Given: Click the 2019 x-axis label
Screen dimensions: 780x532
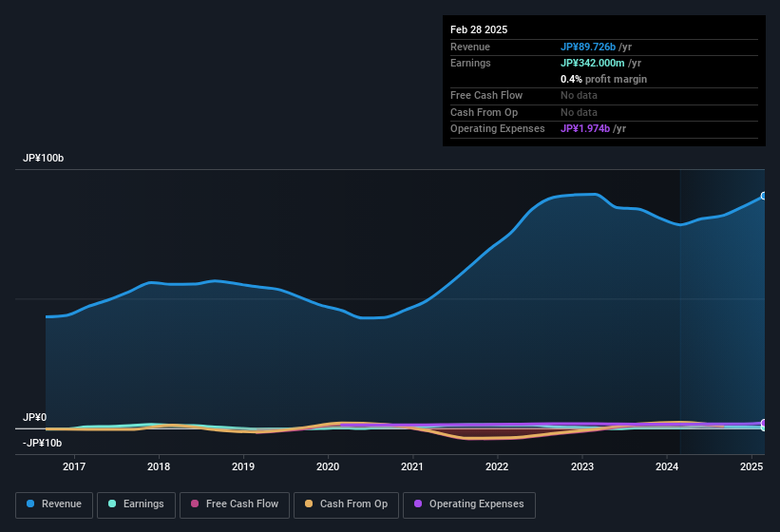Looking at the screenshot, I should point(243,466).
